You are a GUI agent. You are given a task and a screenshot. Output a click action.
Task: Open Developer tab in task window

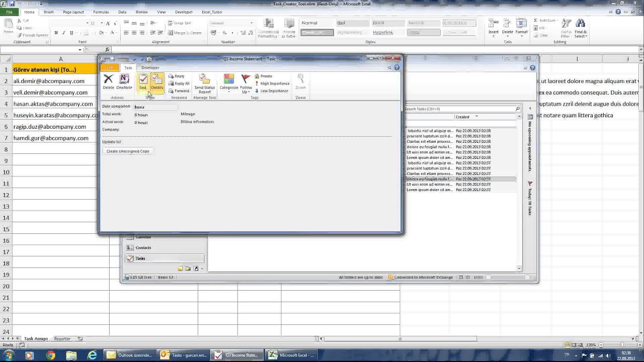(x=150, y=67)
